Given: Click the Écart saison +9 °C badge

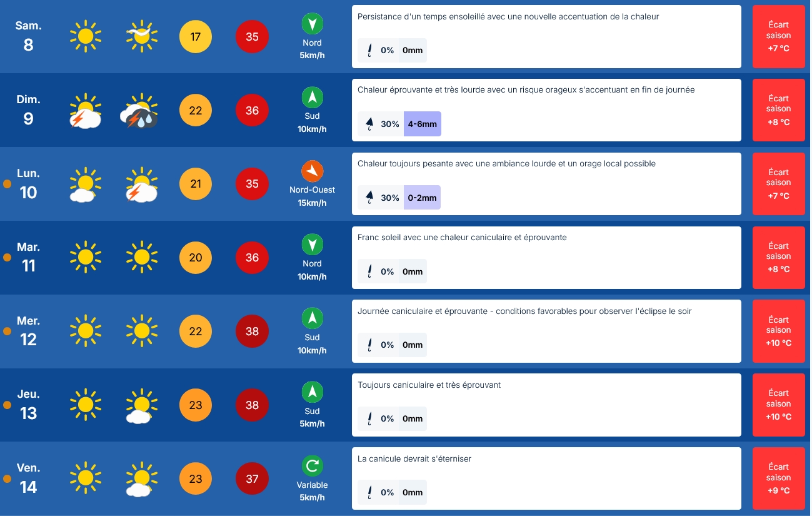Looking at the screenshot, I should coord(779,478).
